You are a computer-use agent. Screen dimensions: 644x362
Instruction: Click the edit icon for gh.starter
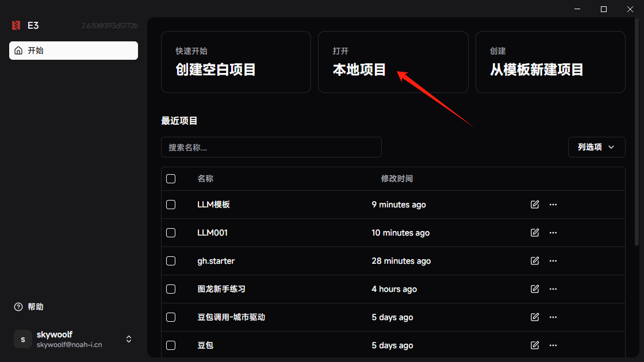[x=535, y=261]
